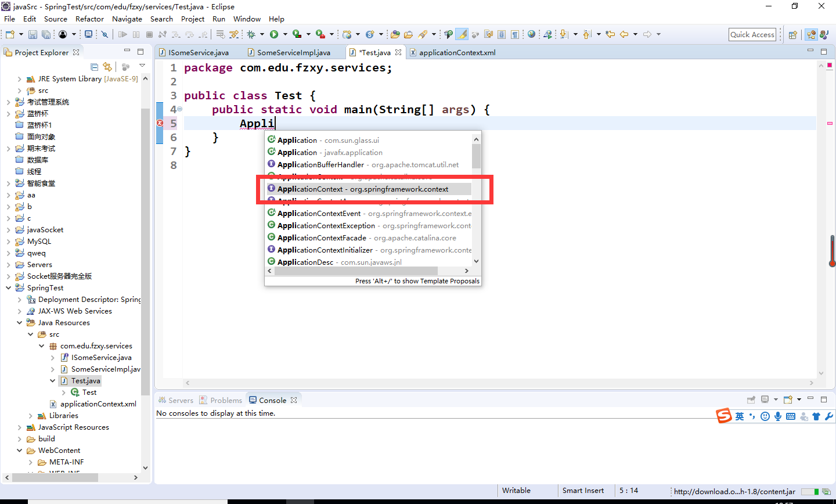The height and width of the screenshot is (504, 836).
Task: Open the Navigate menu
Action: [127, 19]
